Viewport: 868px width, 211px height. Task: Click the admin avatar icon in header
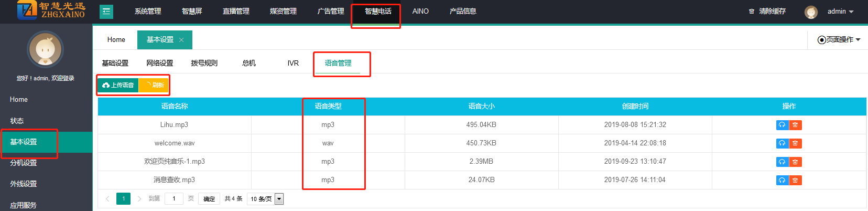(811, 12)
